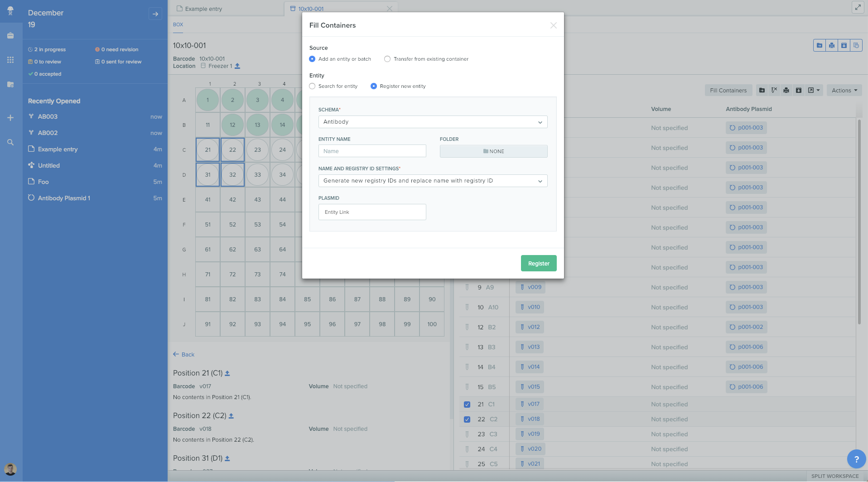
Task: Click plasmid chip p001-002 in row B2
Action: tap(746, 327)
